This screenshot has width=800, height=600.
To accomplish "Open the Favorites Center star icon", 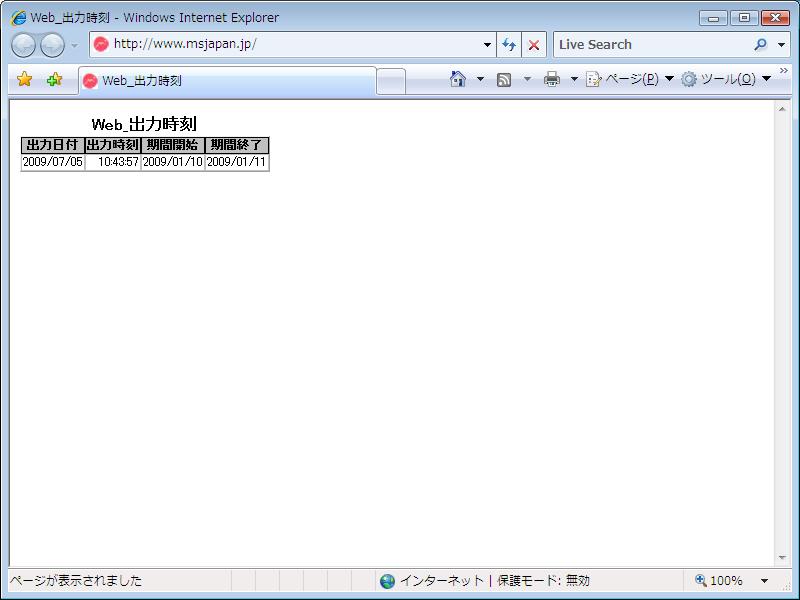I will click(x=24, y=79).
